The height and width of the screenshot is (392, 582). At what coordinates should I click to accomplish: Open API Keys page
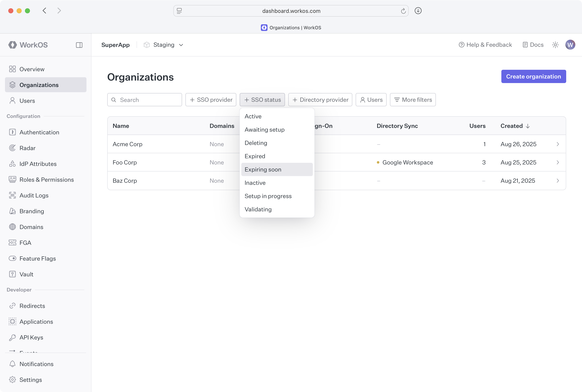pos(31,338)
